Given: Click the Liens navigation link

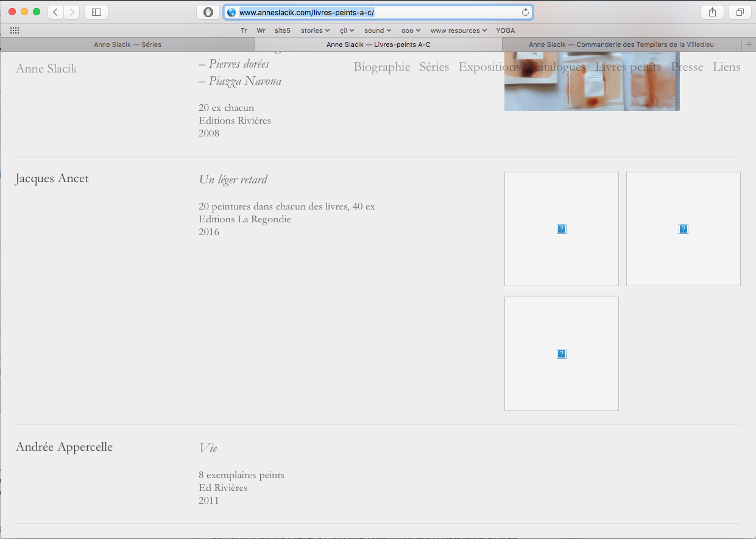Looking at the screenshot, I should [726, 67].
